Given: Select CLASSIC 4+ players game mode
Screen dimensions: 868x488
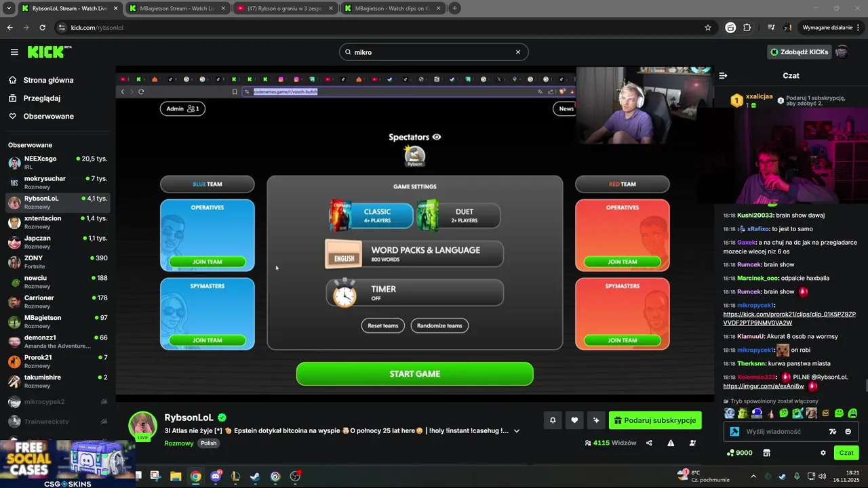Looking at the screenshot, I should [370, 216].
